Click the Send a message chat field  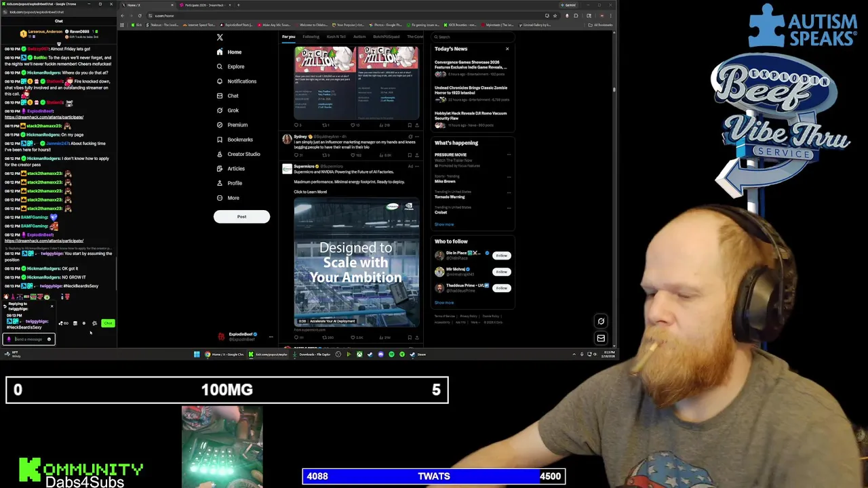29,339
